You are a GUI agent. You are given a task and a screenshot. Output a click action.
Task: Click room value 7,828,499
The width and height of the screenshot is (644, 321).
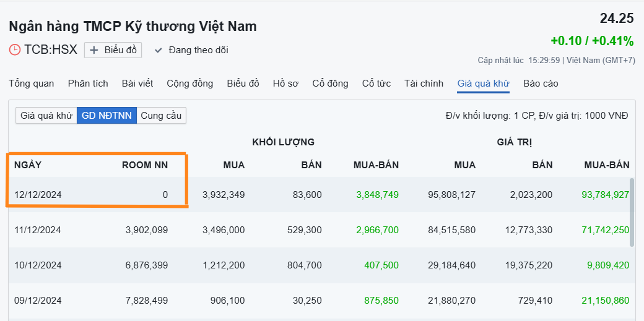(x=147, y=301)
